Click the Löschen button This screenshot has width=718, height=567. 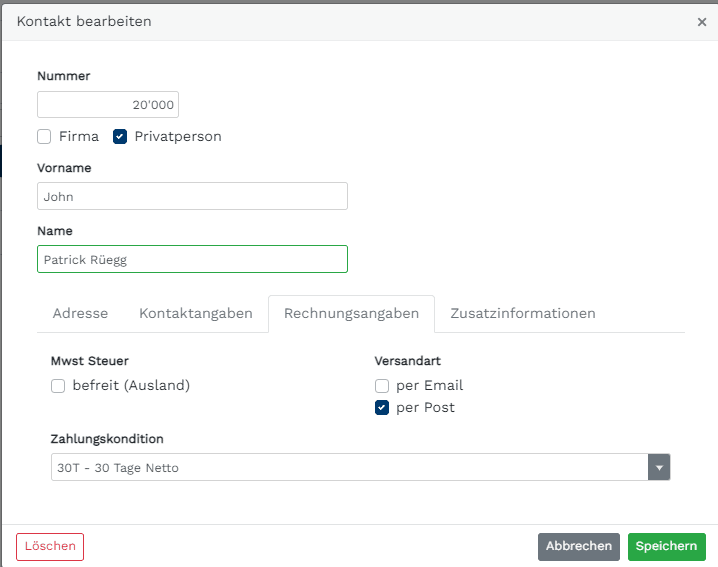50,546
